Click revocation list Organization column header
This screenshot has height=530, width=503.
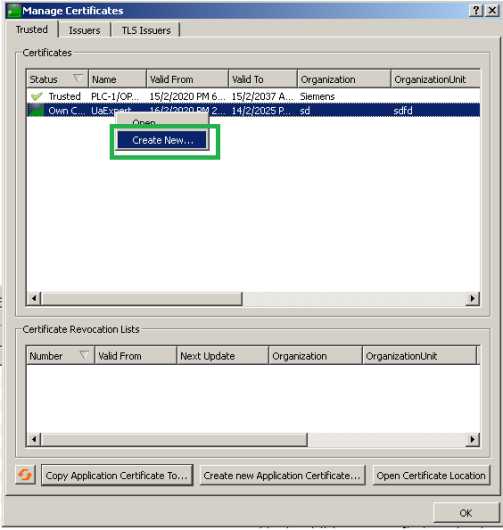(315, 356)
